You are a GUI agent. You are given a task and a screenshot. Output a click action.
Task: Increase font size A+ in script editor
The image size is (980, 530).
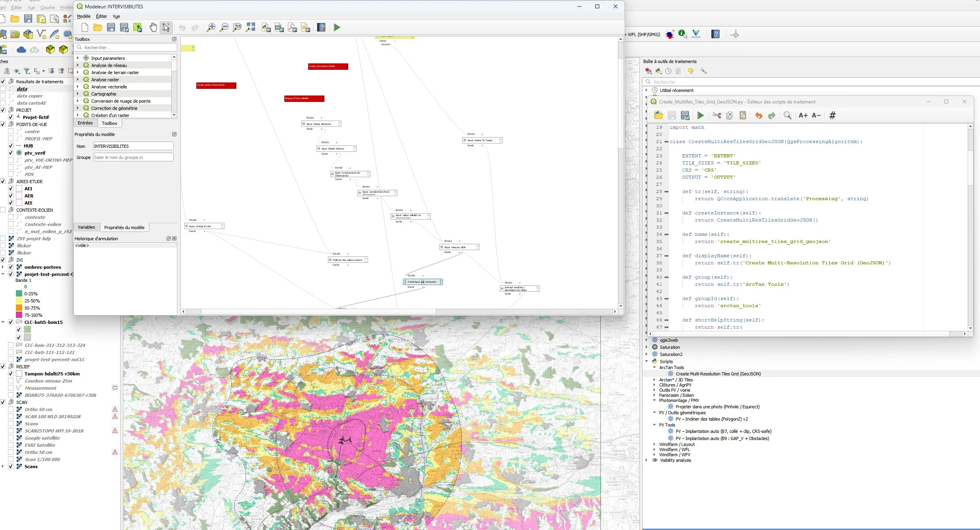(x=803, y=115)
